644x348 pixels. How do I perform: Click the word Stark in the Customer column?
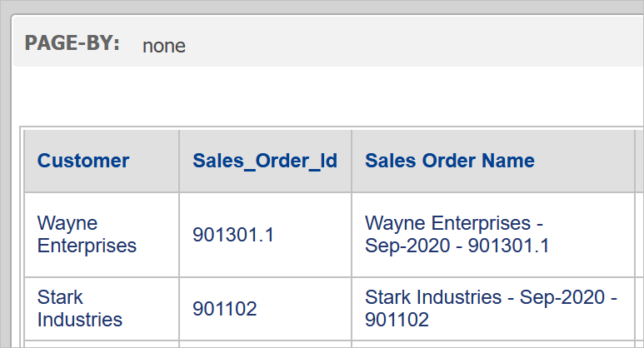coord(60,297)
